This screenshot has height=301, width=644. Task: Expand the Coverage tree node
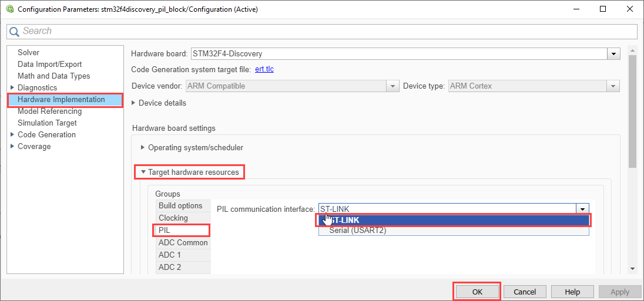pos(12,146)
